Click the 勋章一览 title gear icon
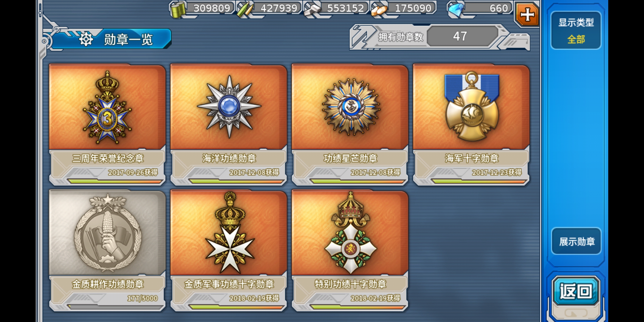The width and height of the screenshot is (644, 322). (x=86, y=39)
